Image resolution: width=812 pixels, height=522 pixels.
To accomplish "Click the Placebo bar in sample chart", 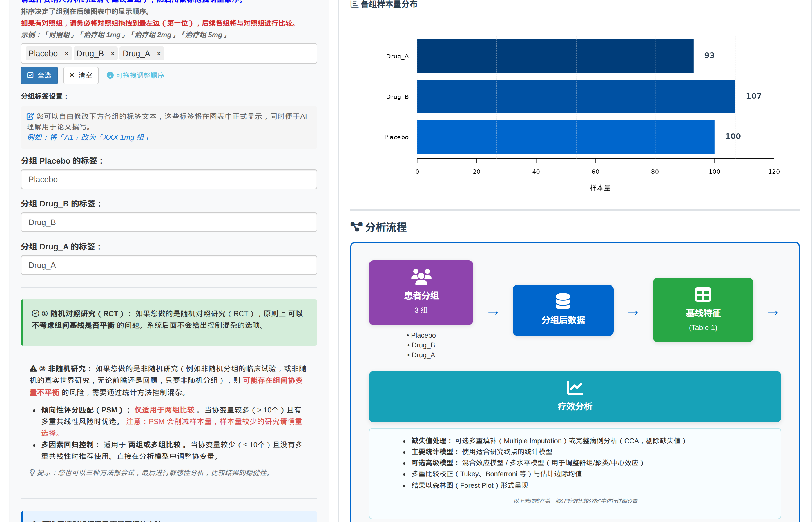I will (x=565, y=137).
